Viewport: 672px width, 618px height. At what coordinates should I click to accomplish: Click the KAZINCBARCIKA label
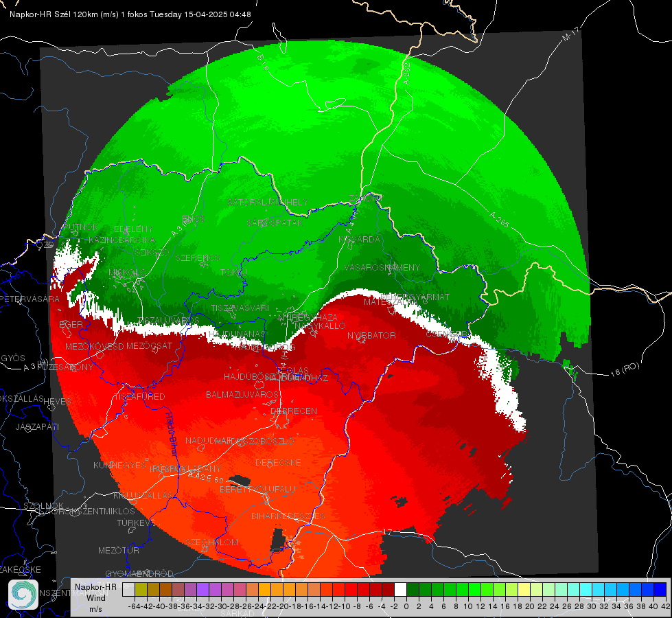click(122, 240)
